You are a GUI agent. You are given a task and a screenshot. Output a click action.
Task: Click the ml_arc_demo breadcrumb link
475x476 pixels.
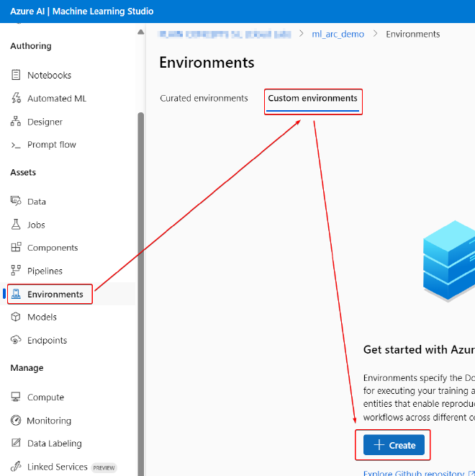338,34
